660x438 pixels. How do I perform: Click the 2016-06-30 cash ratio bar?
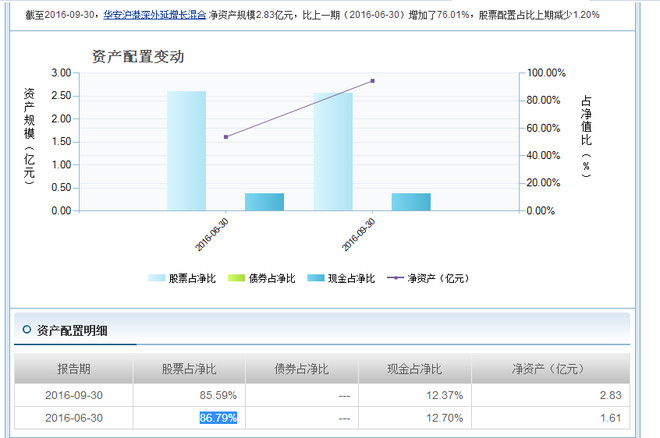coord(264,202)
